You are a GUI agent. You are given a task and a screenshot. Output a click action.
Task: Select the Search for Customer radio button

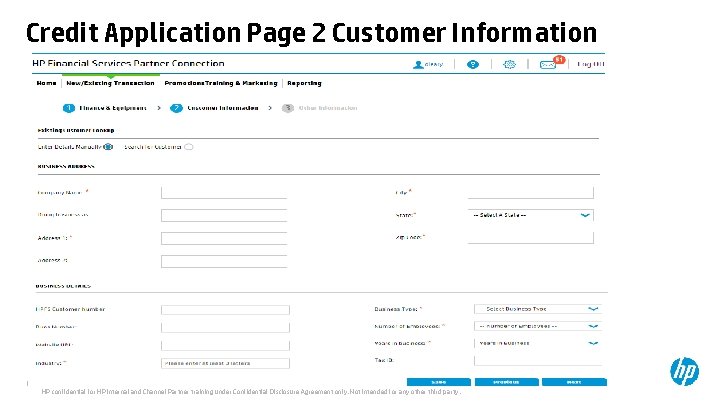189,147
